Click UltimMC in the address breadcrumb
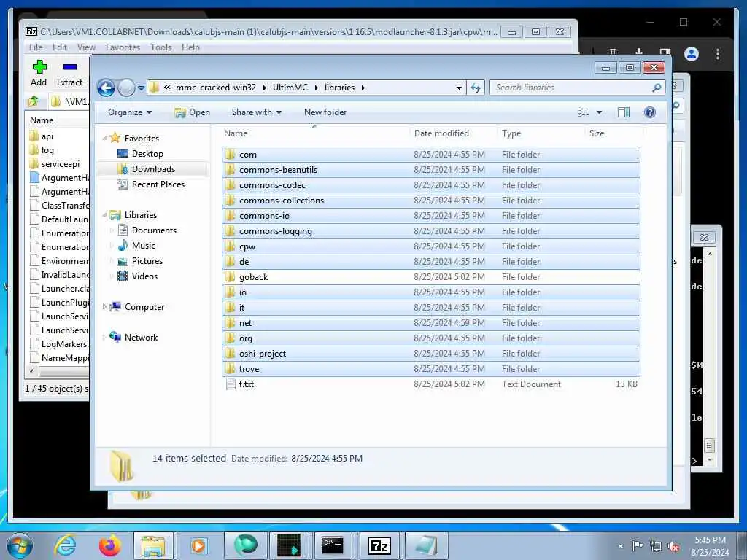Screen dimensions: 747x560 coord(290,87)
